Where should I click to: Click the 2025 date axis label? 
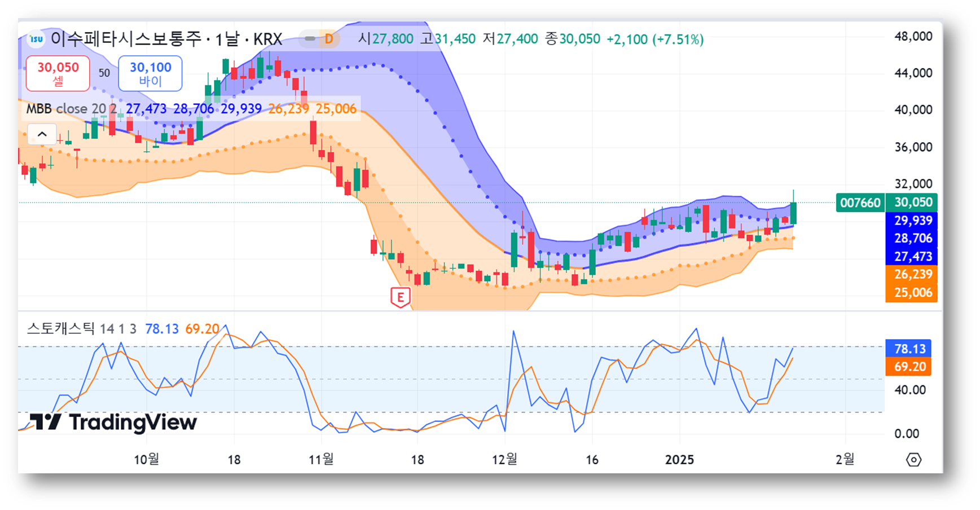click(679, 460)
